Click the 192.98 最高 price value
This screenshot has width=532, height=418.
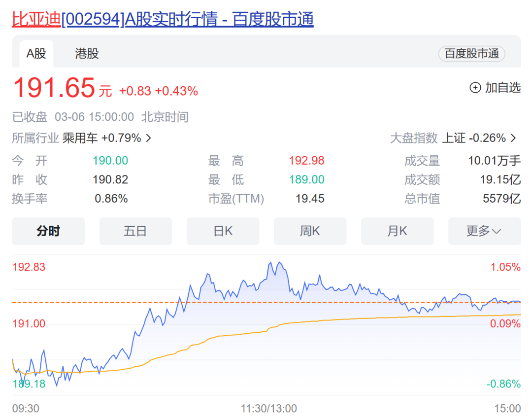pyautogui.click(x=306, y=161)
